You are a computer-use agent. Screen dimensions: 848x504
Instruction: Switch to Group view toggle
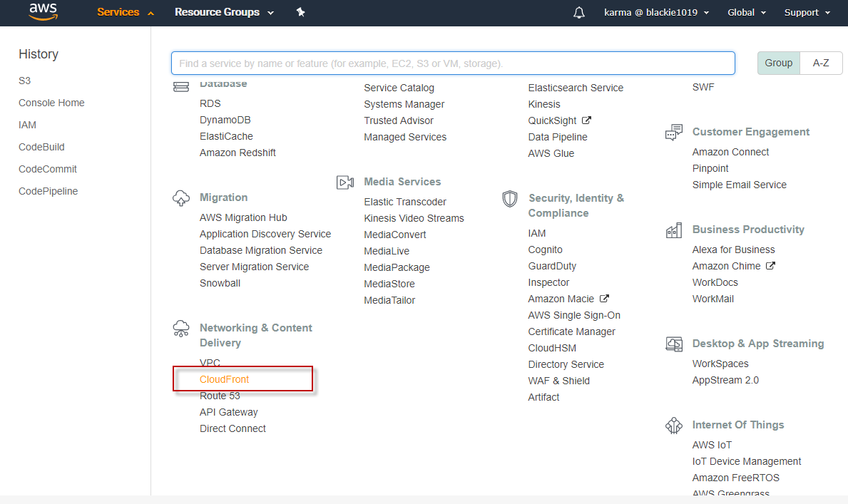[x=778, y=63]
